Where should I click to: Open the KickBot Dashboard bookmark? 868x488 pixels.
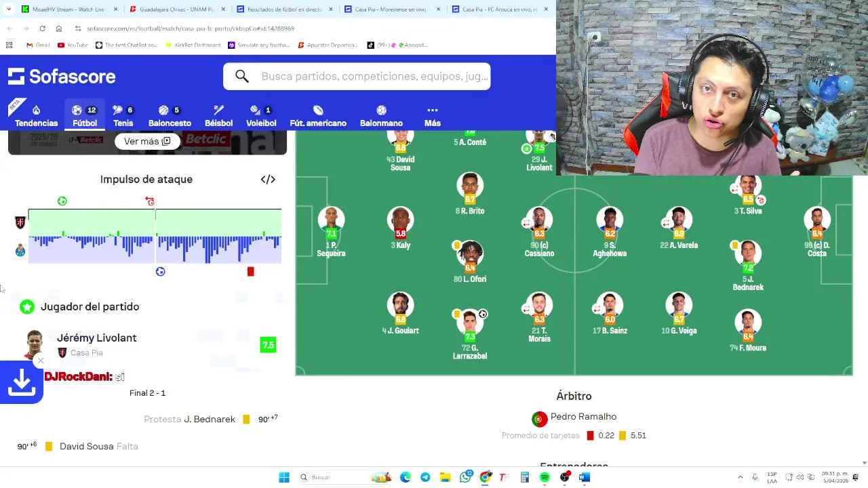point(193,45)
